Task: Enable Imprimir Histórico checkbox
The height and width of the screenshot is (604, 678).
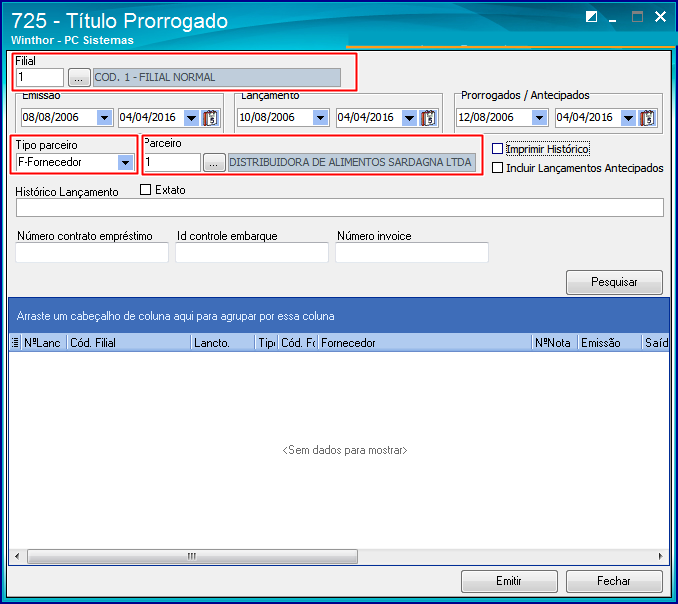Action: (497, 149)
